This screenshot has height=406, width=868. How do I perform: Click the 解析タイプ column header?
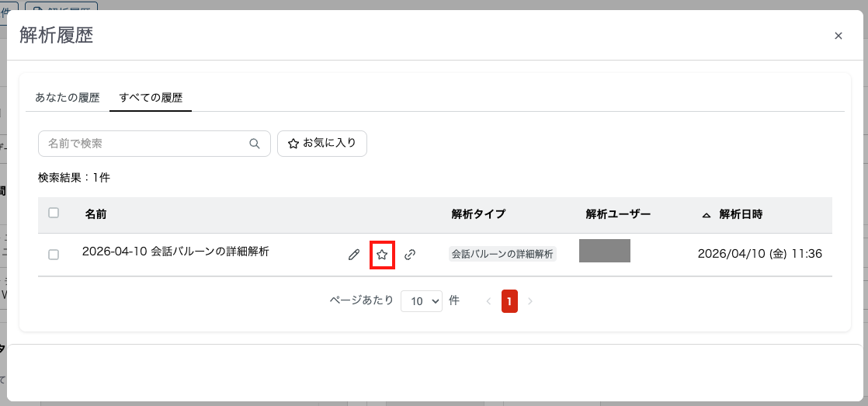(x=478, y=214)
